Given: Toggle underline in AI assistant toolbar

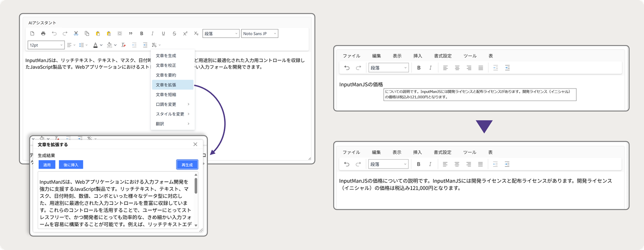Looking at the screenshot, I should (163, 34).
